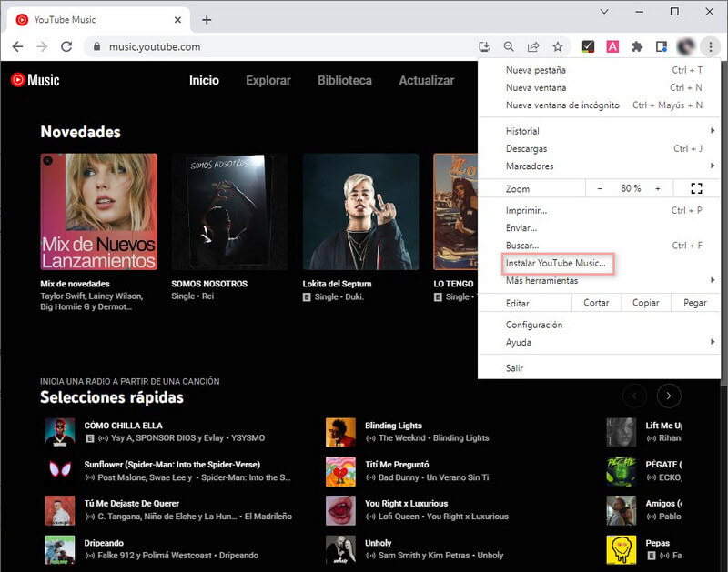Click Dripeando song title
Screen dimensions: 728x572
pos(104,543)
